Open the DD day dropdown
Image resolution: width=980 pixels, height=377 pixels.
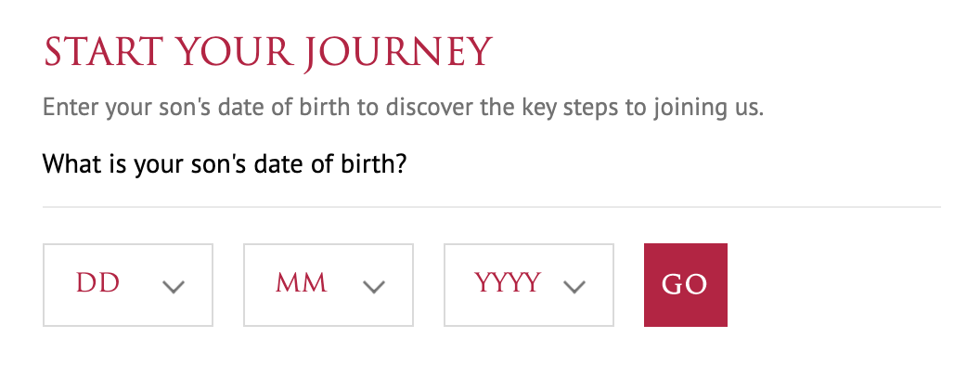click(128, 285)
